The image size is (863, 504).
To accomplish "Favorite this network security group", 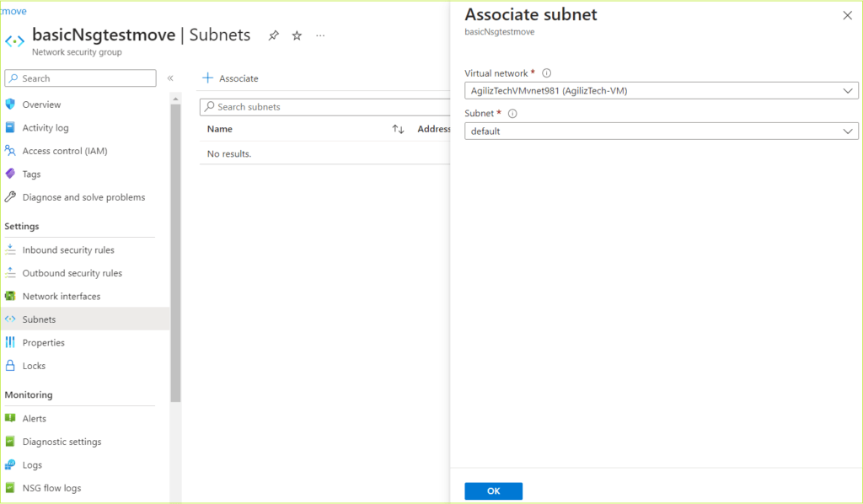I will point(296,35).
